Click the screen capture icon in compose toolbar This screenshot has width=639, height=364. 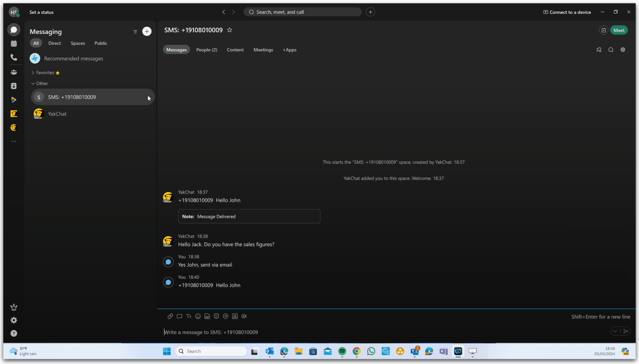click(180, 316)
